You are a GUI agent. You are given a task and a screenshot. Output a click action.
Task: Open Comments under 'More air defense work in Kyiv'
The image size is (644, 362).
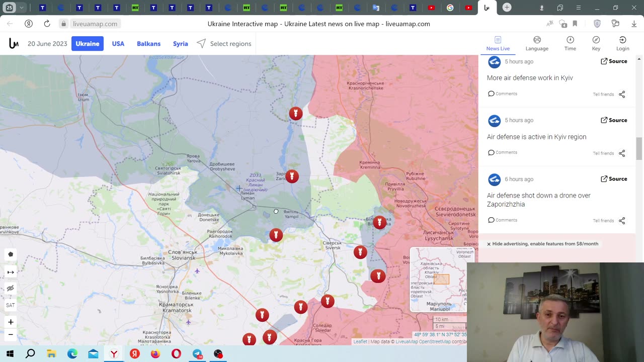point(502,94)
